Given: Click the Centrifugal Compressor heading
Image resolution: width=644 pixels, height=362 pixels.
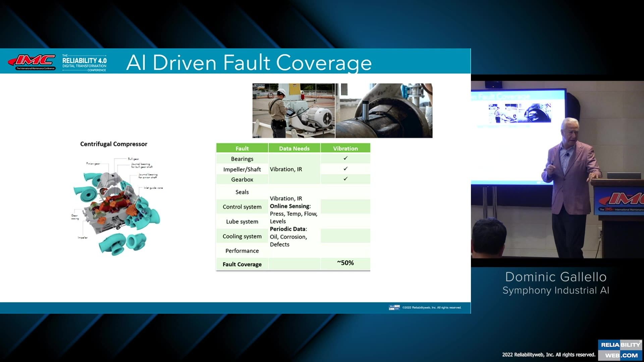Looking at the screenshot, I should tap(114, 144).
